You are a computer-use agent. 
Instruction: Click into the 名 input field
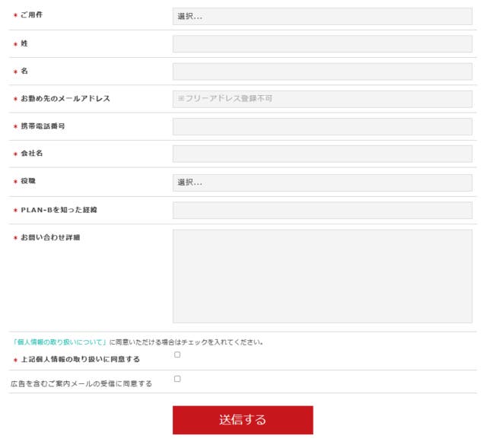coord(322,71)
